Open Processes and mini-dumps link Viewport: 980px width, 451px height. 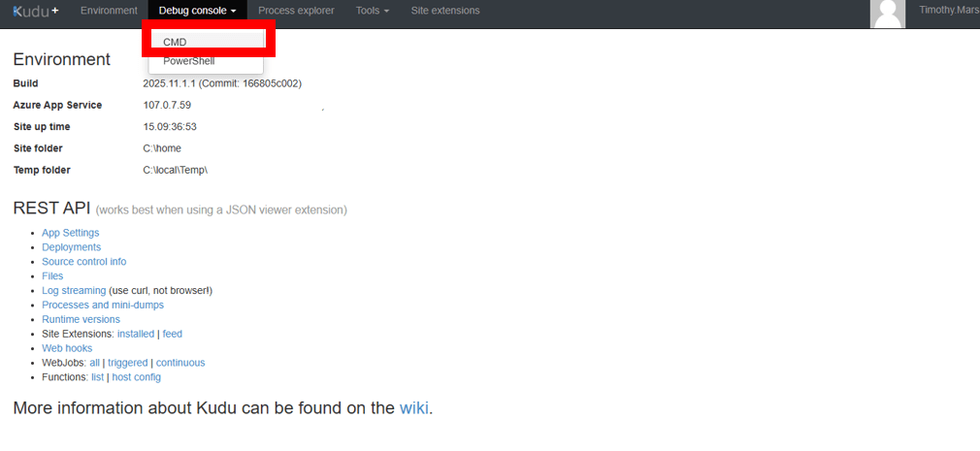[103, 305]
